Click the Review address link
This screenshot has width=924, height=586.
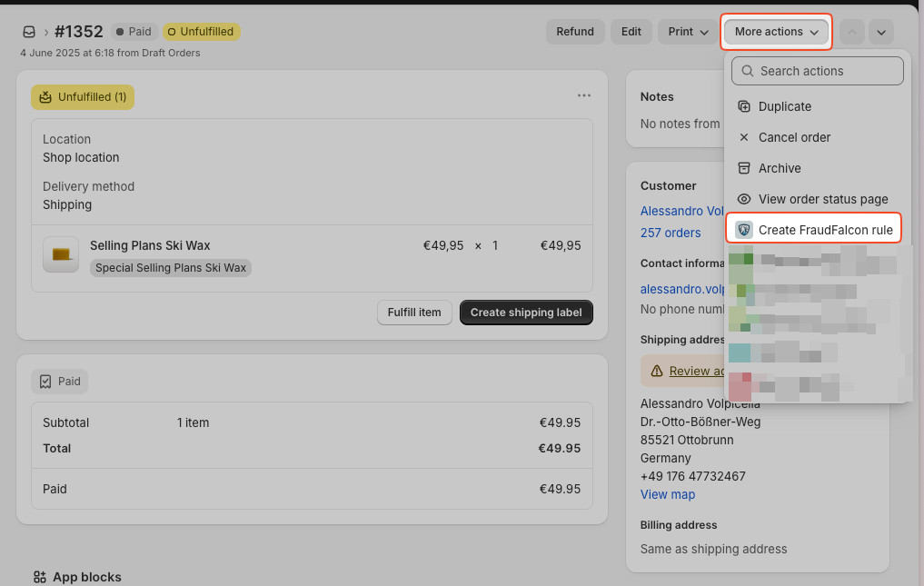tap(697, 371)
